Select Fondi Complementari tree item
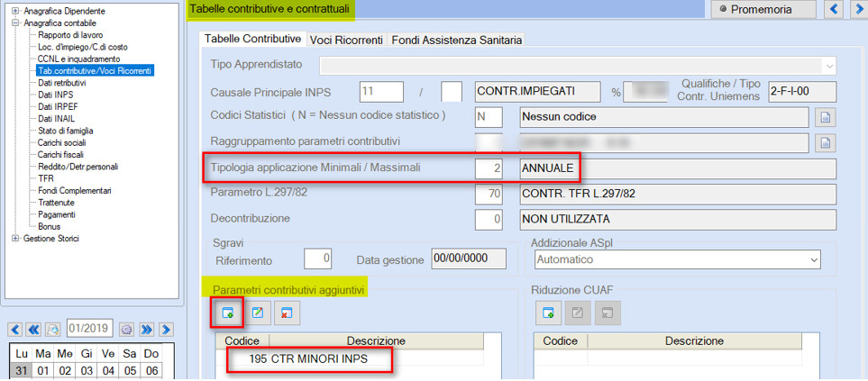This screenshot has height=381, width=868. click(75, 190)
